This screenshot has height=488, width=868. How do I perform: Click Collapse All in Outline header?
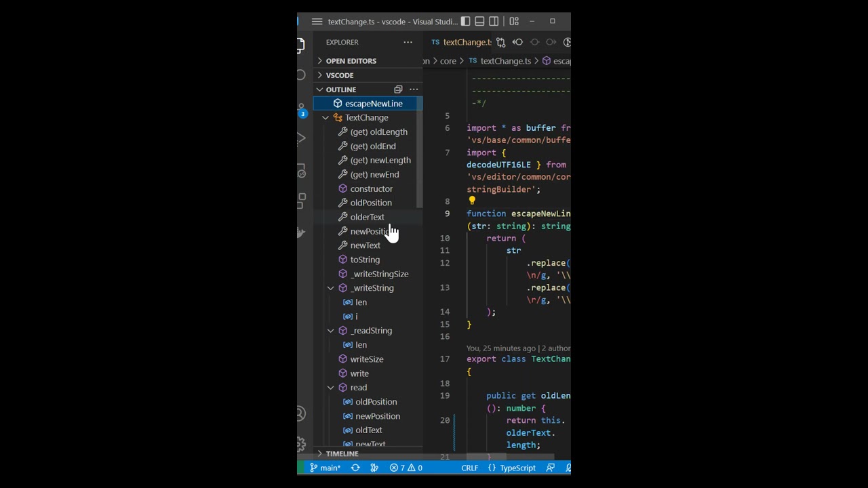point(398,89)
